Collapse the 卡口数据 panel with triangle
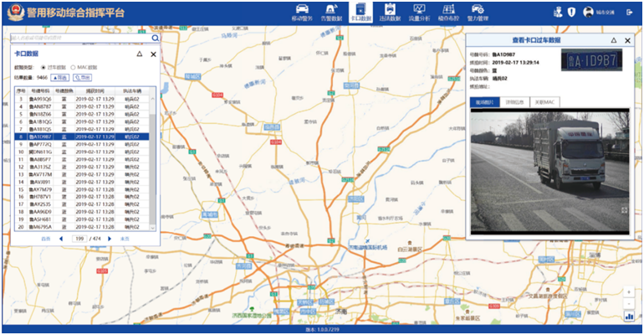The width and height of the screenshot is (644, 335). click(138, 54)
